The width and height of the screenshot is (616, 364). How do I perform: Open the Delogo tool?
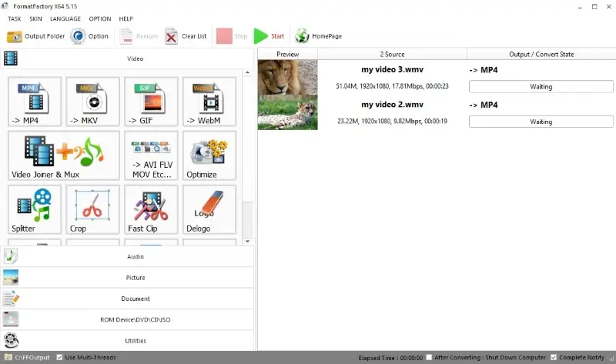coord(209,209)
